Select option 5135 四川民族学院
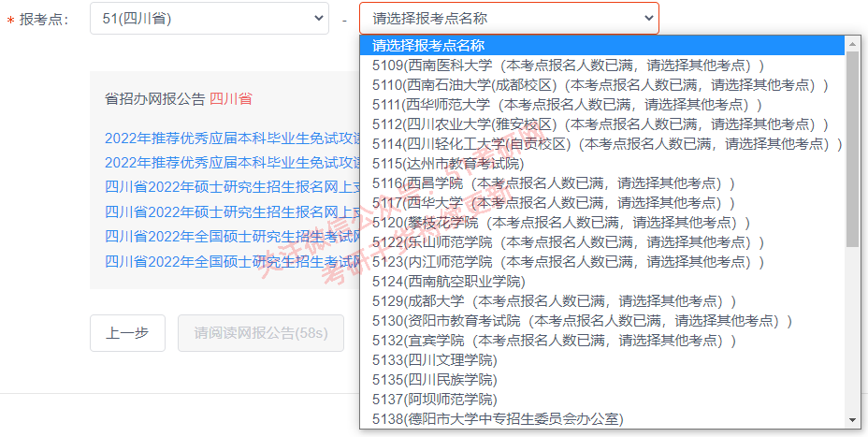Viewport: 868px width, 437px height. coord(602,381)
